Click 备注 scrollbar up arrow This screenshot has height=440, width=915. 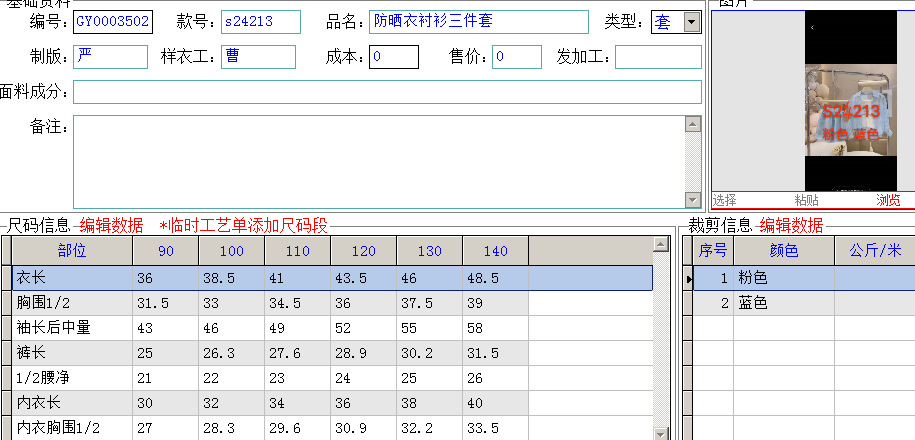point(693,124)
